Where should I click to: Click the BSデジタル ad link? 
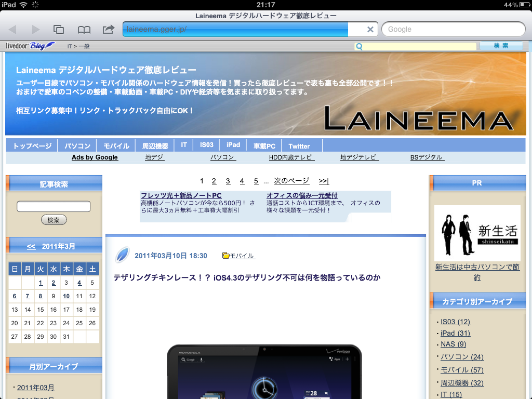pyautogui.click(x=427, y=157)
